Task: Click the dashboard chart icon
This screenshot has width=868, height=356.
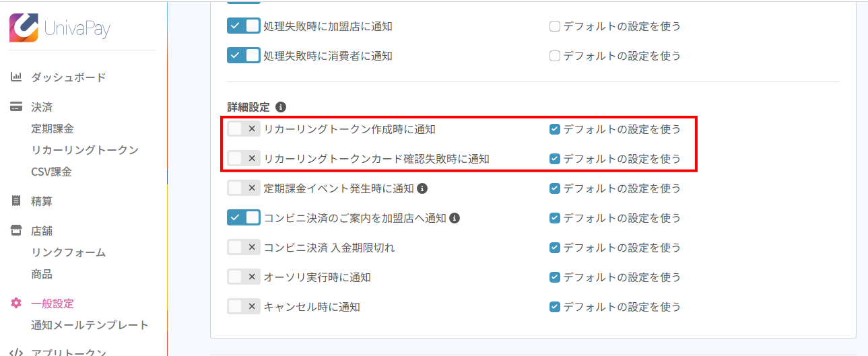Action: tap(16, 77)
